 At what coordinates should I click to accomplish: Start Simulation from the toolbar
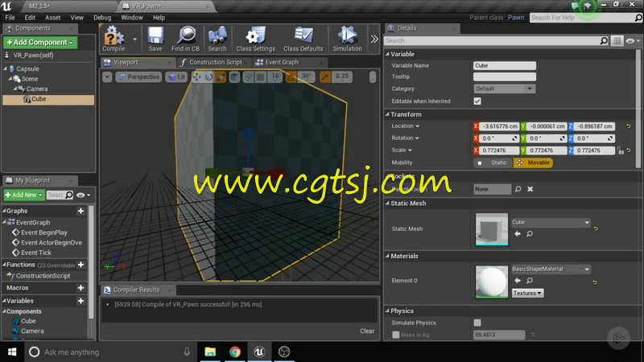[348, 39]
